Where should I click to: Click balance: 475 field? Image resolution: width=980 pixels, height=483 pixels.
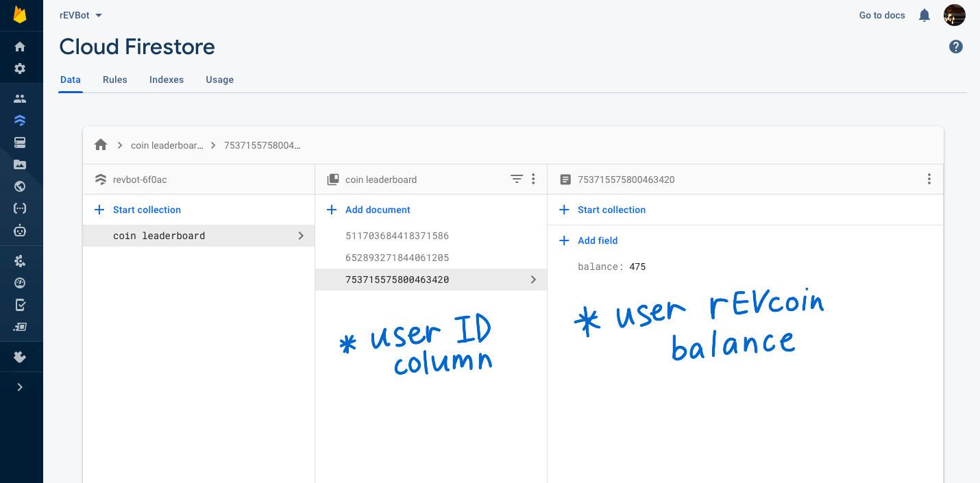[612, 267]
